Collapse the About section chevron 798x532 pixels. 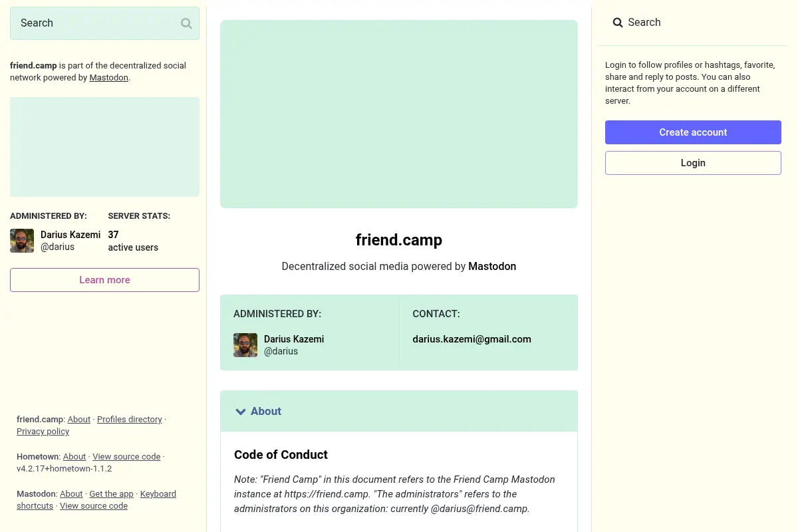click(241, 412)
